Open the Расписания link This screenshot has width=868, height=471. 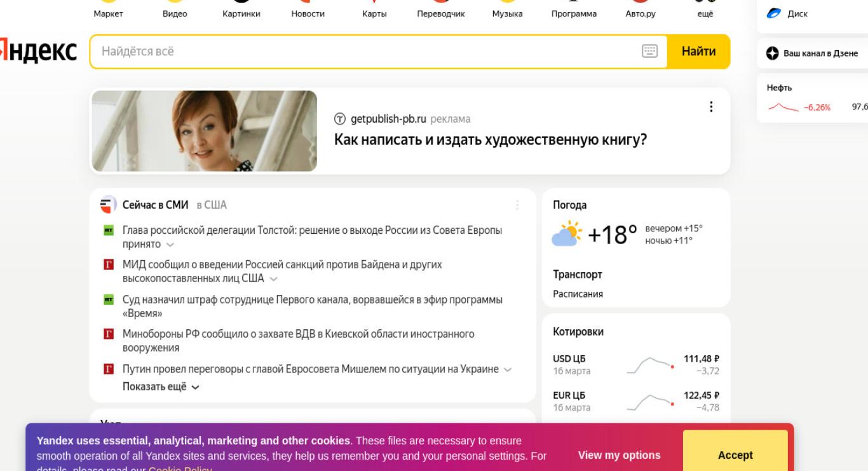pos(578,294)
